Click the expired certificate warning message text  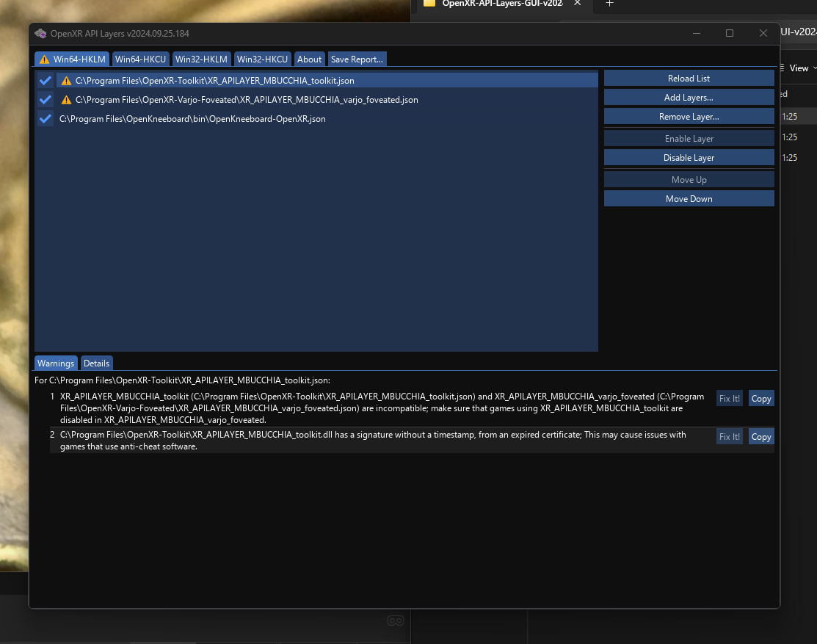pyautogui.click(x=373, y=441)
